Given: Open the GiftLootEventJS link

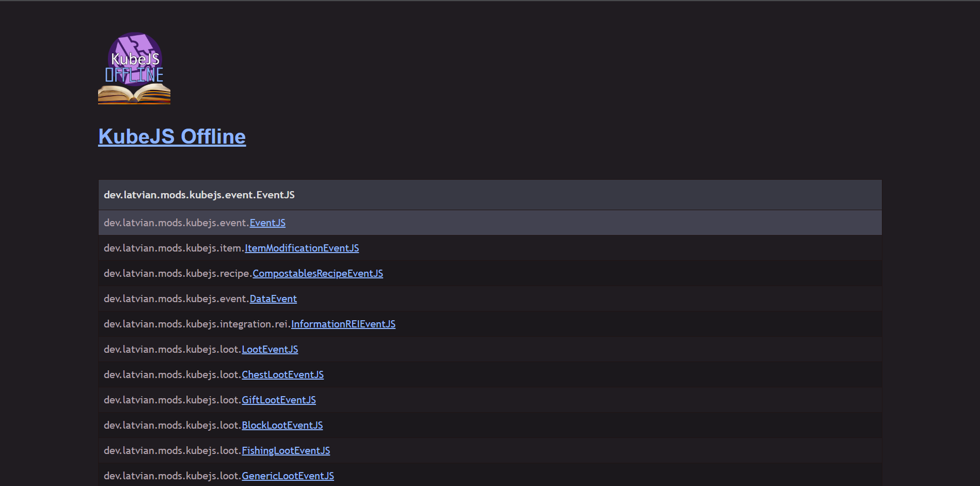Looking at the screenshot, I should point(278,400).
